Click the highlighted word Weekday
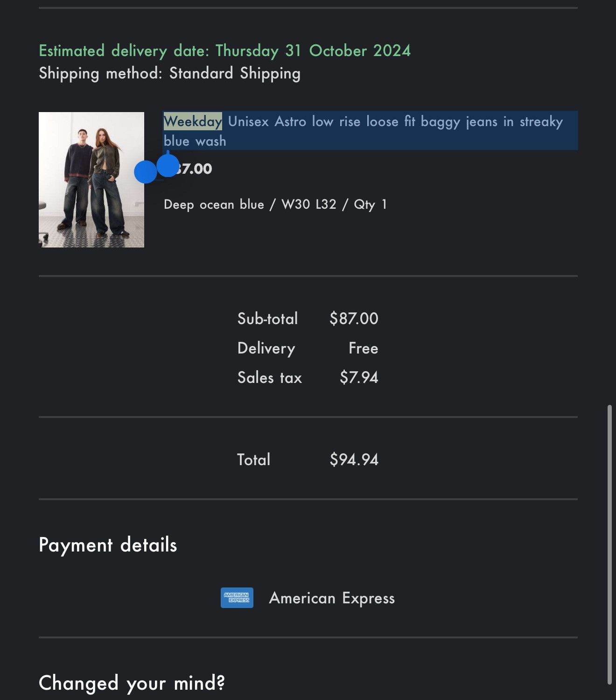616x700 pixels. point(193,121)
